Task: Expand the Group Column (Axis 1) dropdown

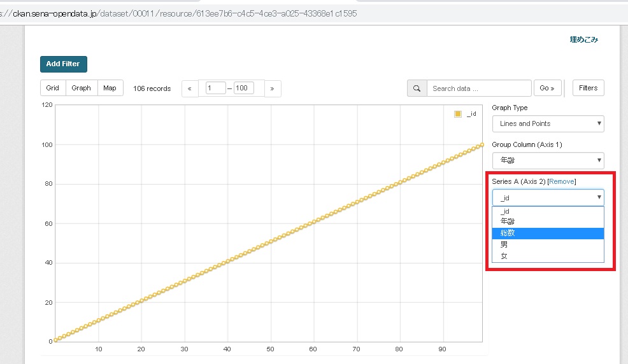Action: (548, 161)
